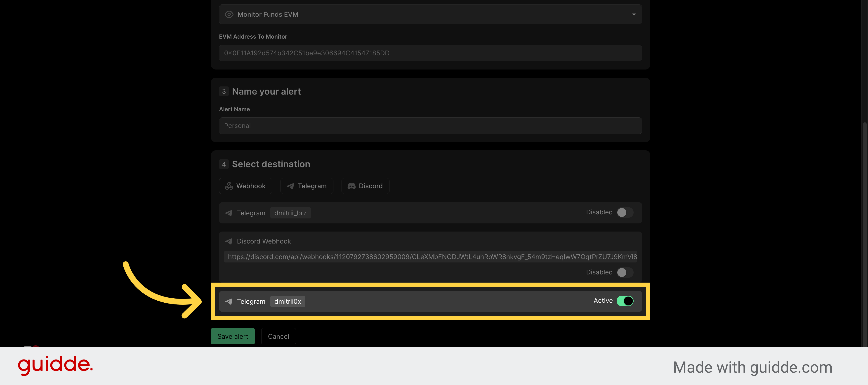The image size is (868, 385).
Task: Click the eye icon in Monitor Funds field
Action: pyautogui.click(x=229, y=14)
